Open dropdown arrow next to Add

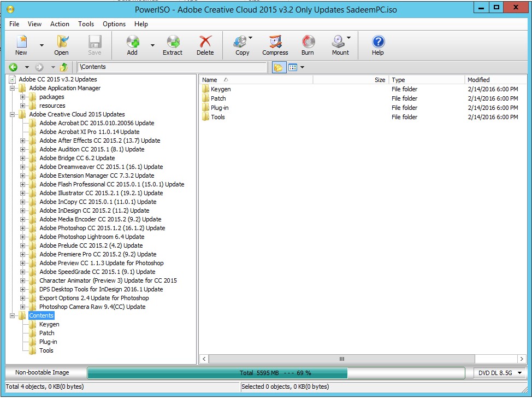click(x=153, y=45)
